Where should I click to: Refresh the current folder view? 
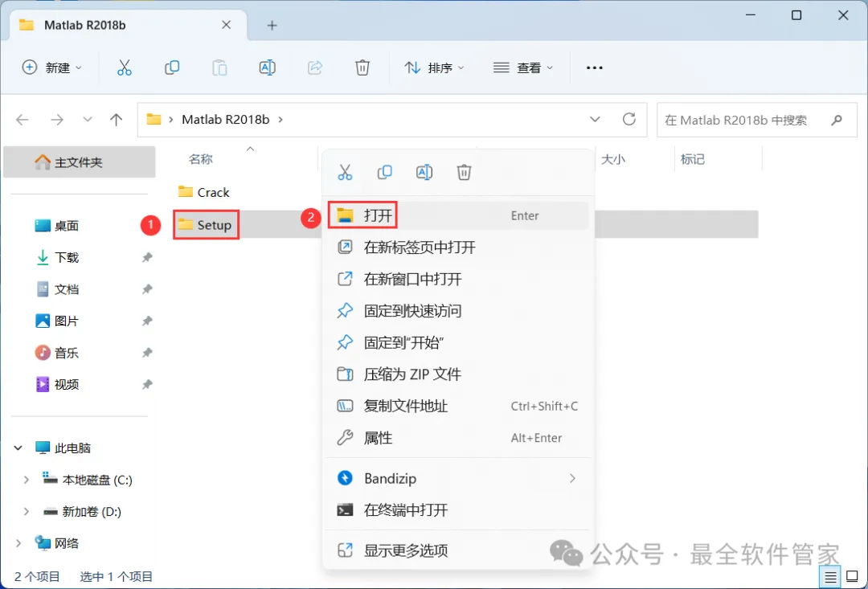(628, 119)
